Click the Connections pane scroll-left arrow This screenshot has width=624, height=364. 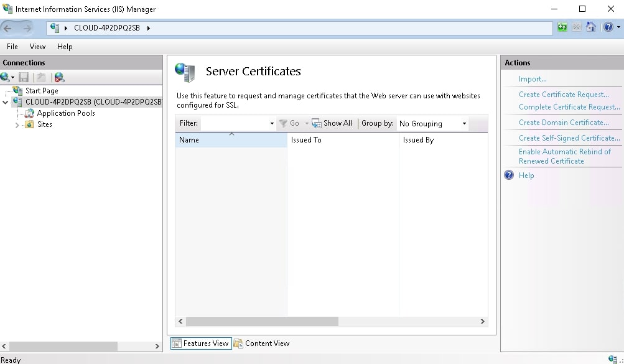click(x=4, y=347)
